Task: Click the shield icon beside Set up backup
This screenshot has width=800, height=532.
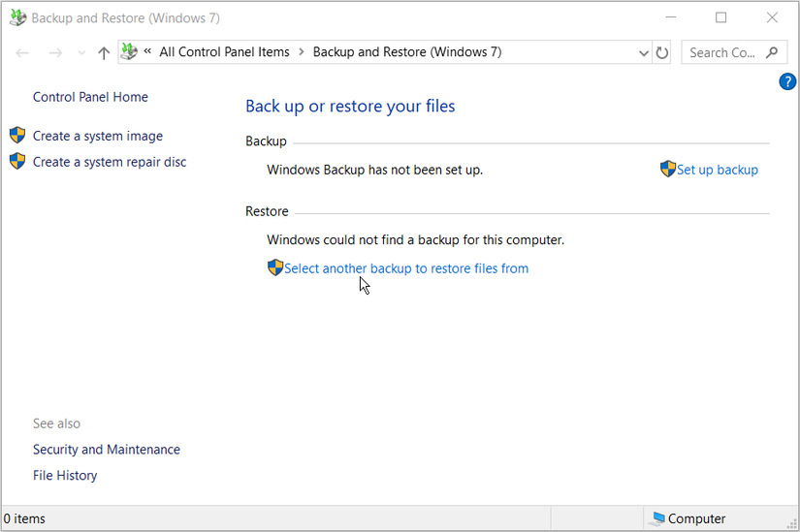Action: point(668,169)
